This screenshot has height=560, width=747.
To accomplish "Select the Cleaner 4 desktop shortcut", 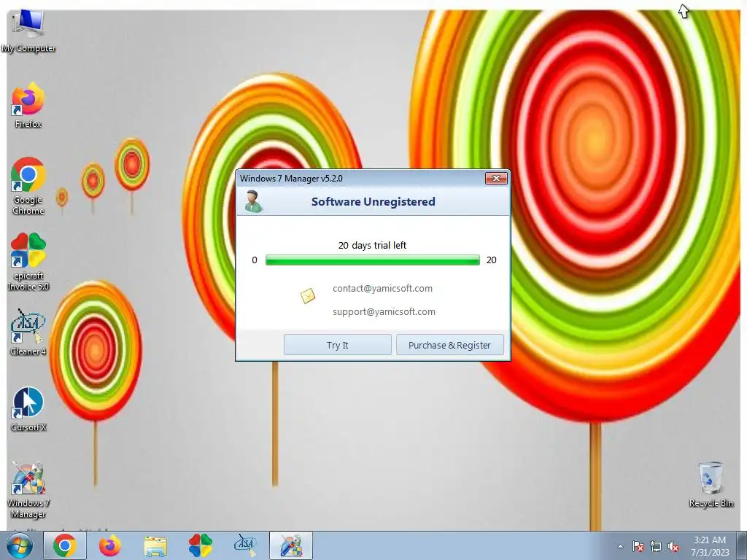I will pyautogui.click(x=28, y=332).
